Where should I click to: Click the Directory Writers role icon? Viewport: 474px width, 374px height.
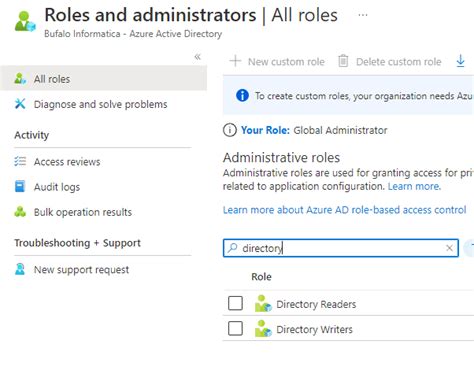pyautogui.click(x=263, y=329)
